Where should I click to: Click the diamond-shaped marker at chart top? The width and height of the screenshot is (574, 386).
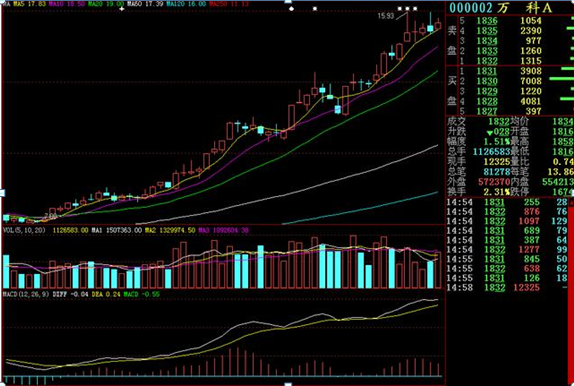point(291,8)
